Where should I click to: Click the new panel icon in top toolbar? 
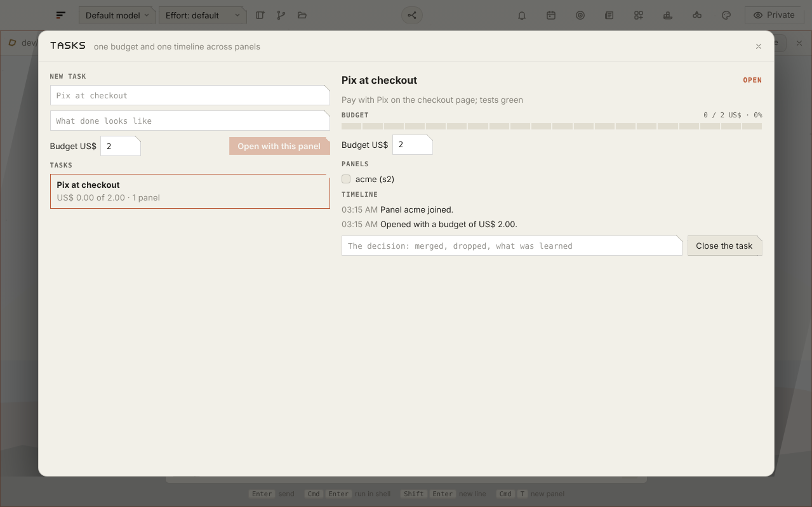(x=260, y=15)
